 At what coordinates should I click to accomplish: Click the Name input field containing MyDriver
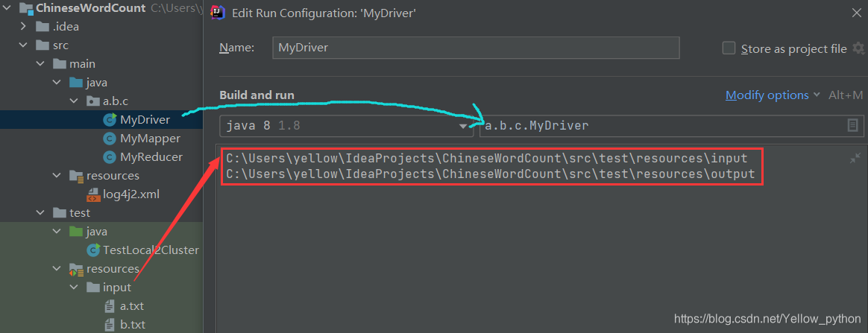(476, 48)
